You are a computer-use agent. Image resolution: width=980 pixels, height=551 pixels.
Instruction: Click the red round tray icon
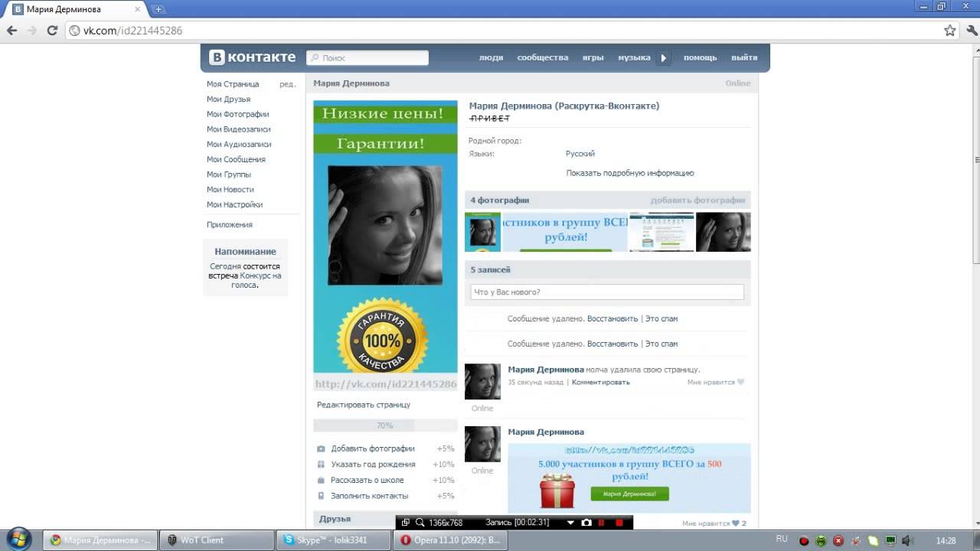(804, 541)
